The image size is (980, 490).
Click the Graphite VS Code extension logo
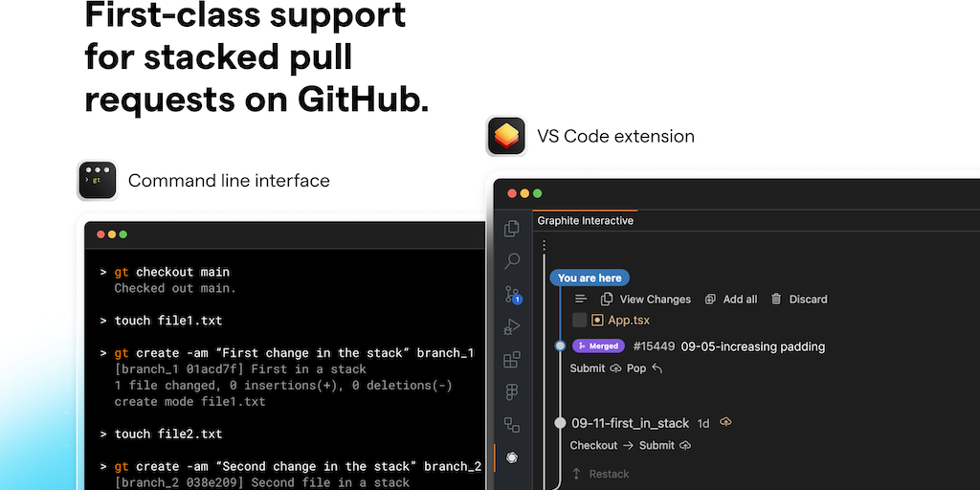point(506,136)
